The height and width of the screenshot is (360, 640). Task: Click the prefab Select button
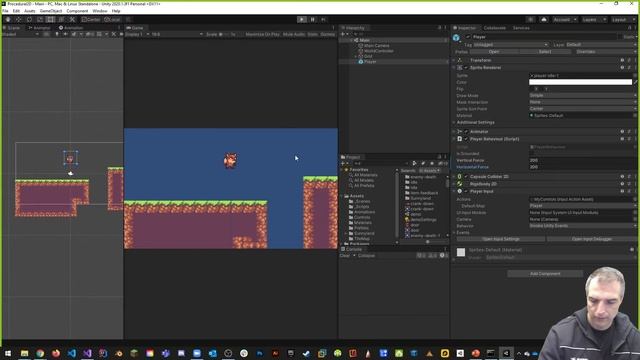click(545, 52)
